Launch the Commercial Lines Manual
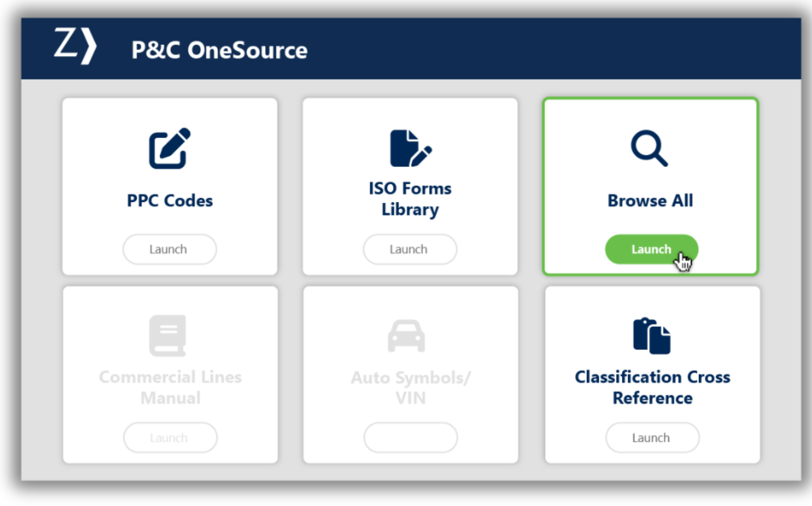Screen dimensions: 812x506 click(x=170, y=437)
